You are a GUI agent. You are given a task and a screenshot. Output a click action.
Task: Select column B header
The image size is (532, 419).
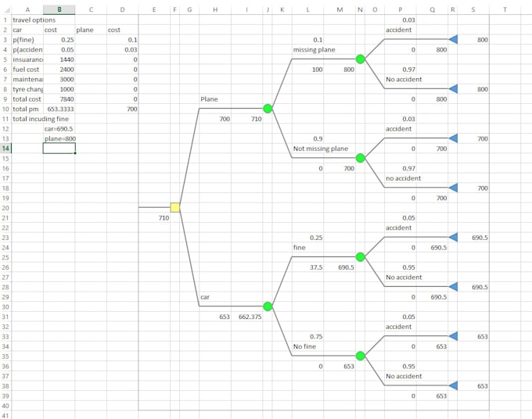[59, 10]
